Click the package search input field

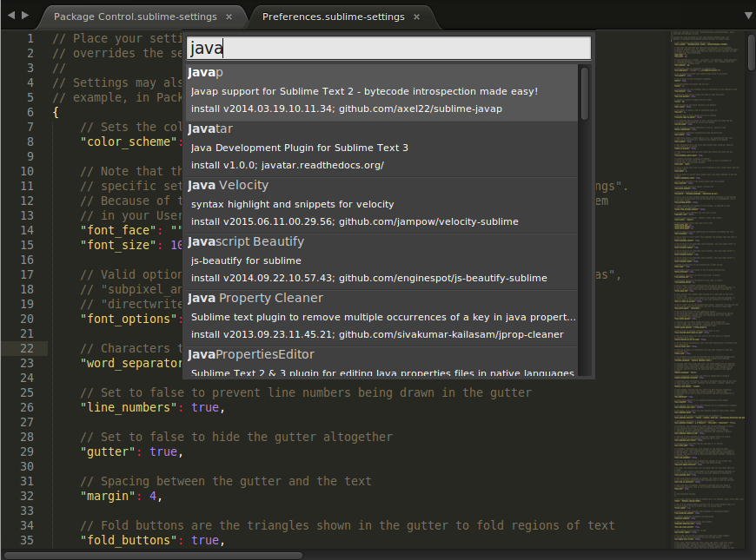pyautogui.click(x=388, y=49)
